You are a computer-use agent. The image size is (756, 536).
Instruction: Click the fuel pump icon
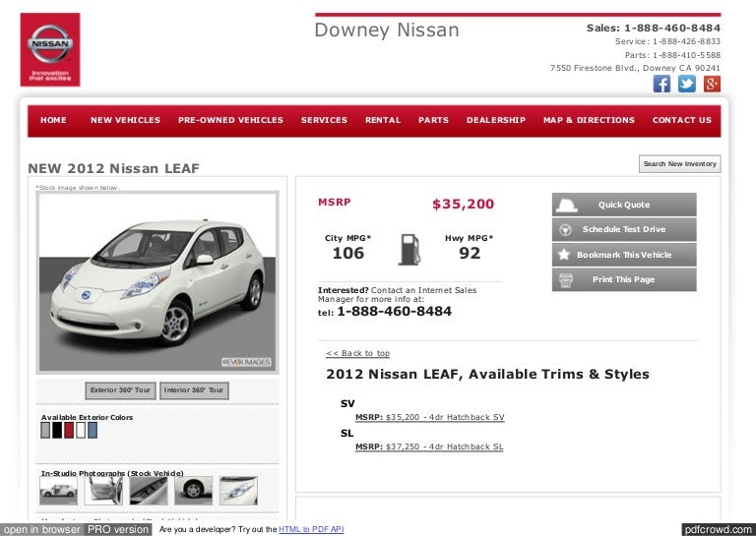409,250
